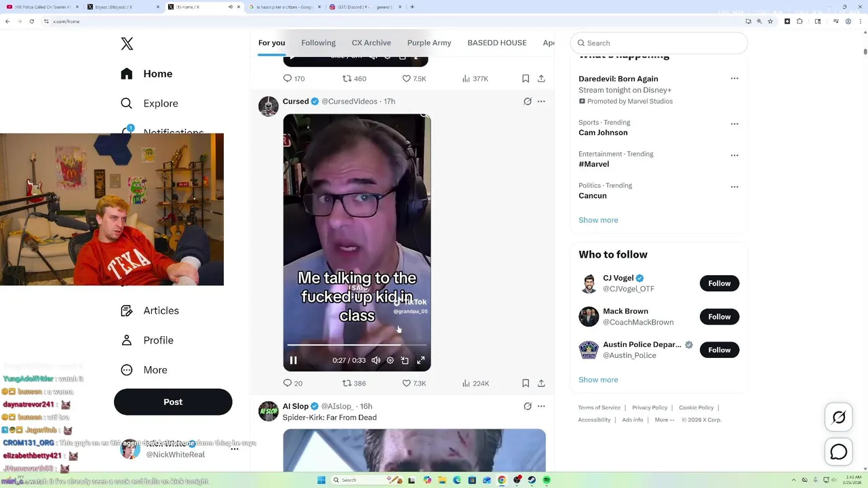Open Articles in the sidebar
868x488 pixels.
tap(150, 310)
